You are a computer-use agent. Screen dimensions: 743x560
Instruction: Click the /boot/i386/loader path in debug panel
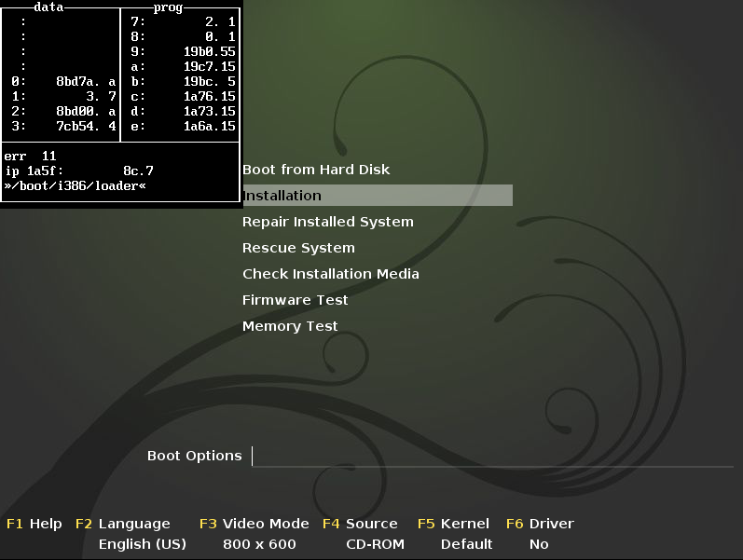pyautogui.click(x=76, y=185)
